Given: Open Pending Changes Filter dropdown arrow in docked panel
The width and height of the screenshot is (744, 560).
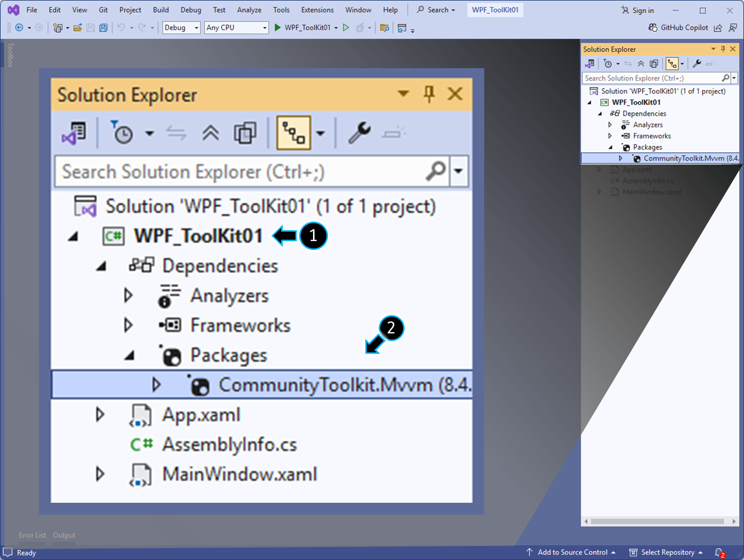Looking at the screenshot, I should click(x=618, y=64).
